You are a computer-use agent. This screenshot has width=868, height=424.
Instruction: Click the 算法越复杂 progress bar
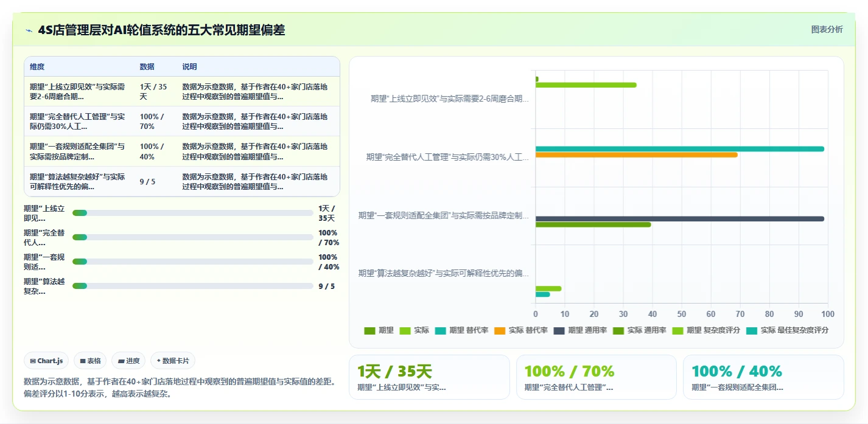click(192, 286)
